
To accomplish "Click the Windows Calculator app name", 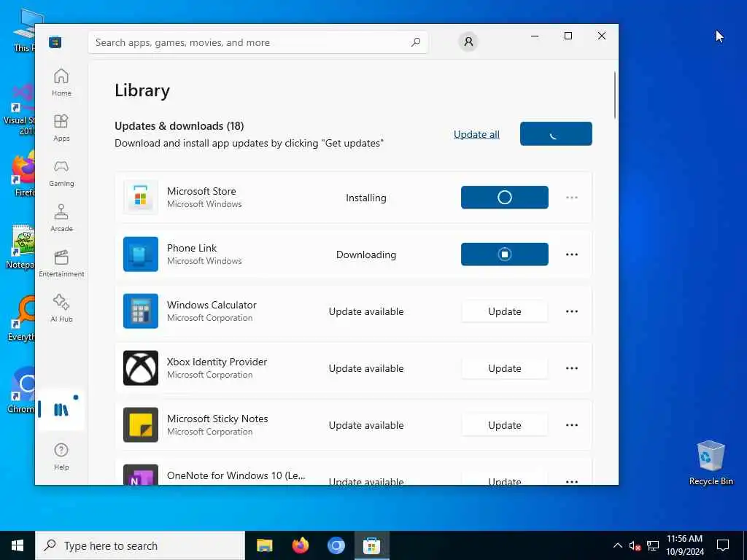I will click(x=212, y=305).
